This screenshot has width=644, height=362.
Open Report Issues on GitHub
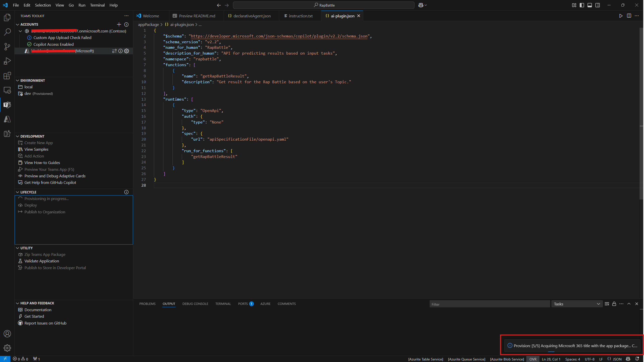45,323
